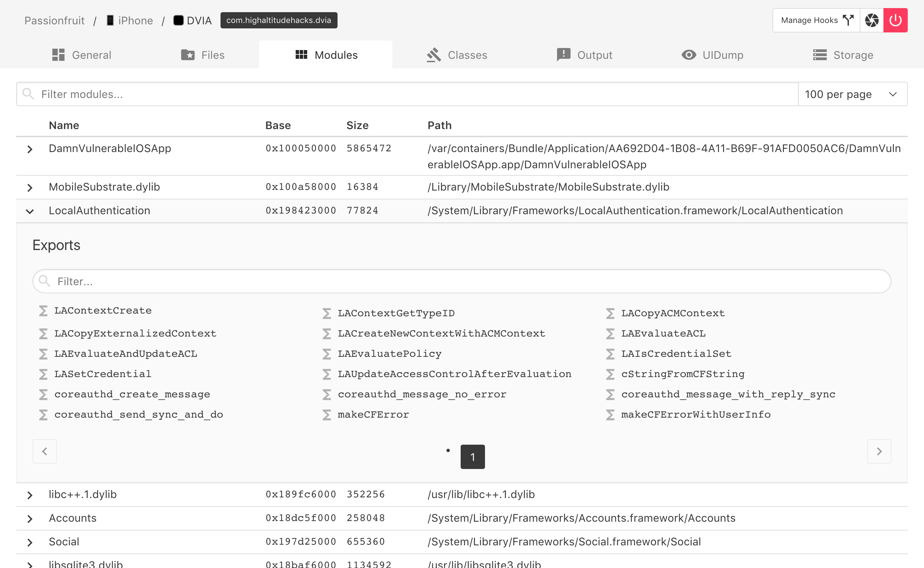The height and width of the screenshot is (568, 924).
Task: Open the Passionfruit breadcrumb link
Action: [54, 21]
